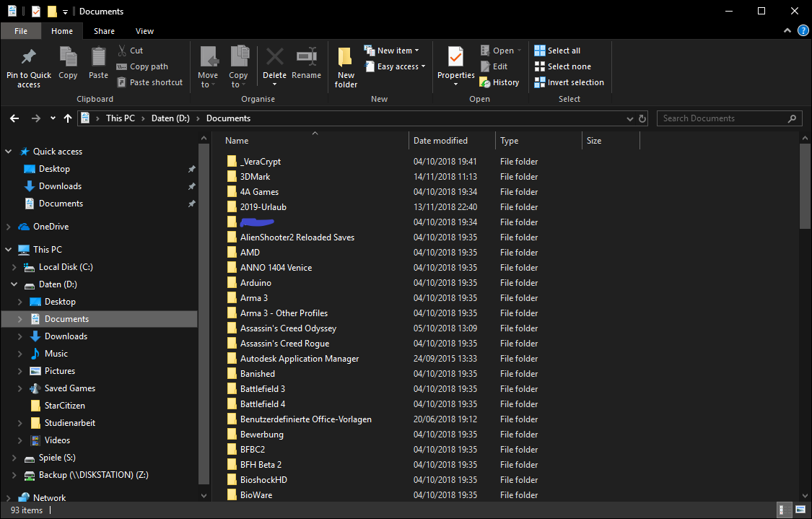Refresh the Documents folder view

click(x=642, y=118)
